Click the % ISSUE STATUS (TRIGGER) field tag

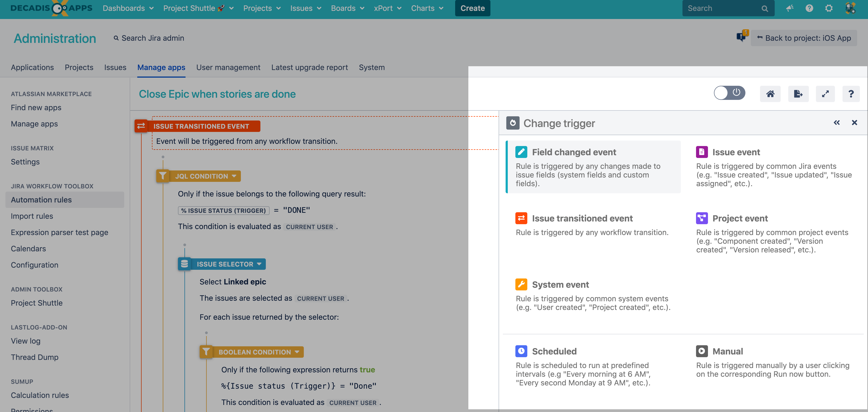coord(223,210)
